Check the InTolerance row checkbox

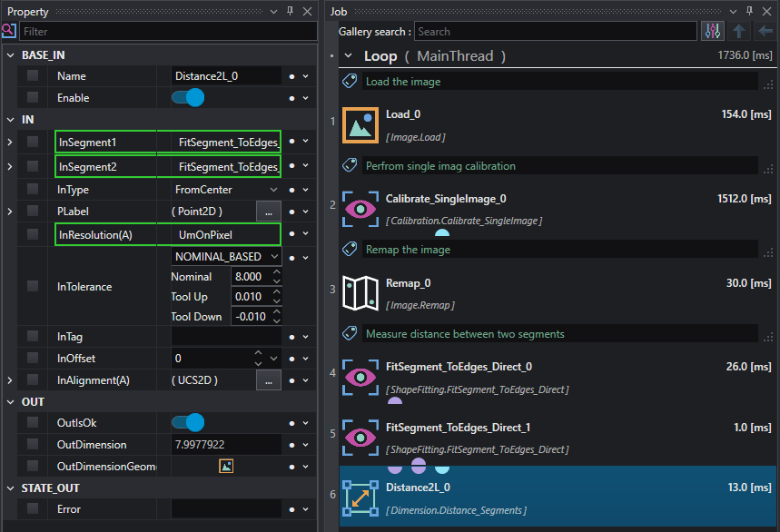(x=33, y=286)
